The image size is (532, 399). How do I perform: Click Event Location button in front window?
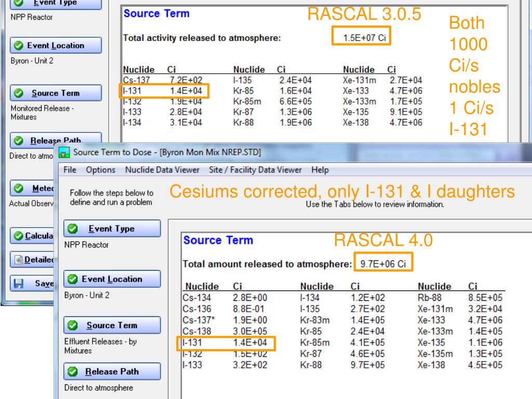112,279
